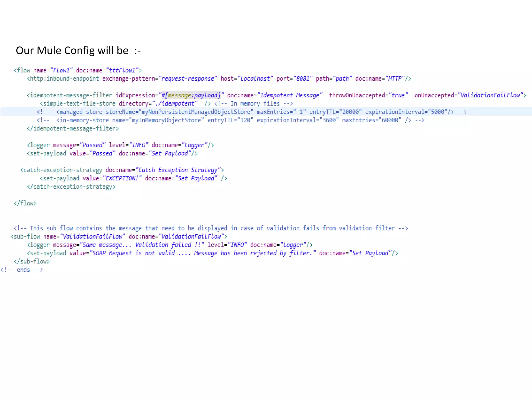The image size is (532, 399).
Task: Click the maxEntries value '60000'
Action: click(390, 120)
